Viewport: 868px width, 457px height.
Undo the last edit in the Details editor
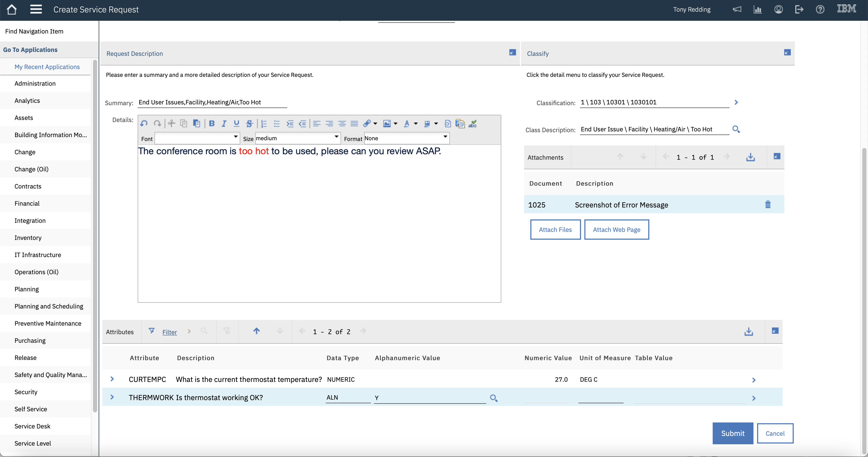pos(144,123)
